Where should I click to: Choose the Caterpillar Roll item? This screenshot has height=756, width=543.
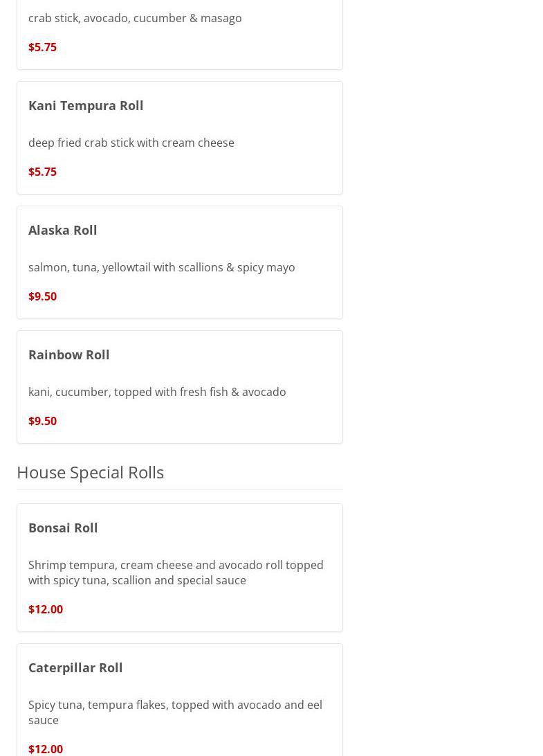coord(75,667)
